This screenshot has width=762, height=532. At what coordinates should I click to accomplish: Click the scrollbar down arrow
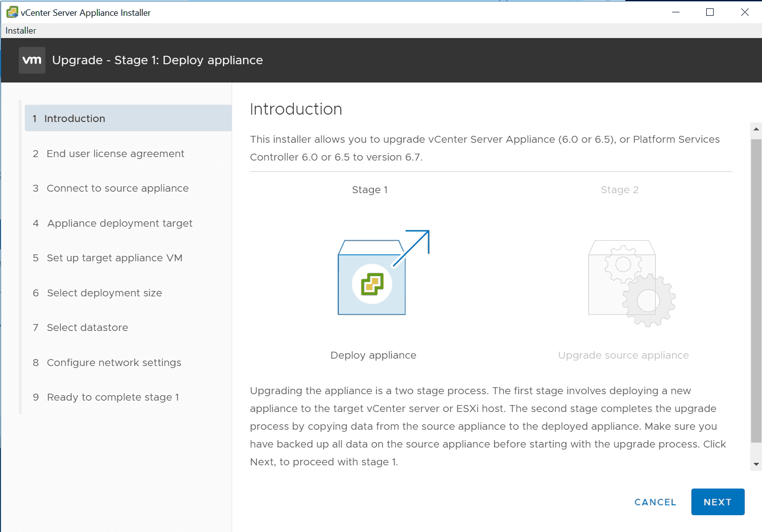756,464
